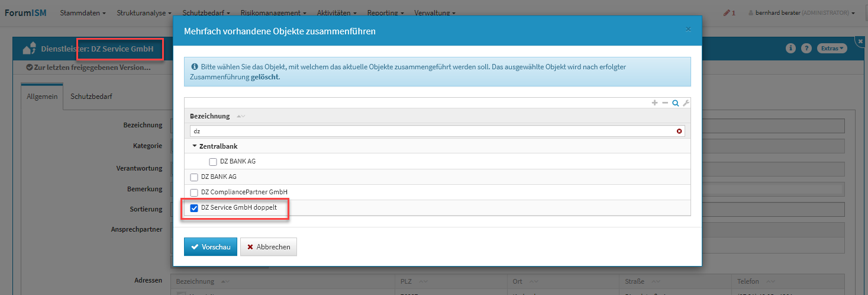868x295 pixels.
Task: Open the bernhard berater user menu
Action: (801, 12)
